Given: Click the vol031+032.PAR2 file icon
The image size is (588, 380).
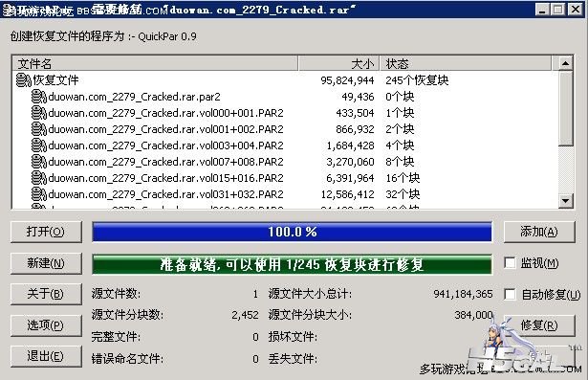Looking at the screenshot, I should (39, 194).
